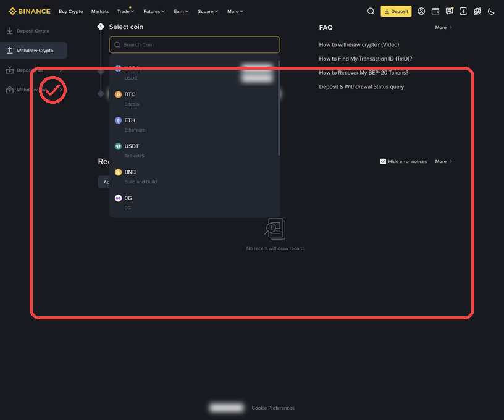Click More link beside Hide error notices

(x=443, y=161)
